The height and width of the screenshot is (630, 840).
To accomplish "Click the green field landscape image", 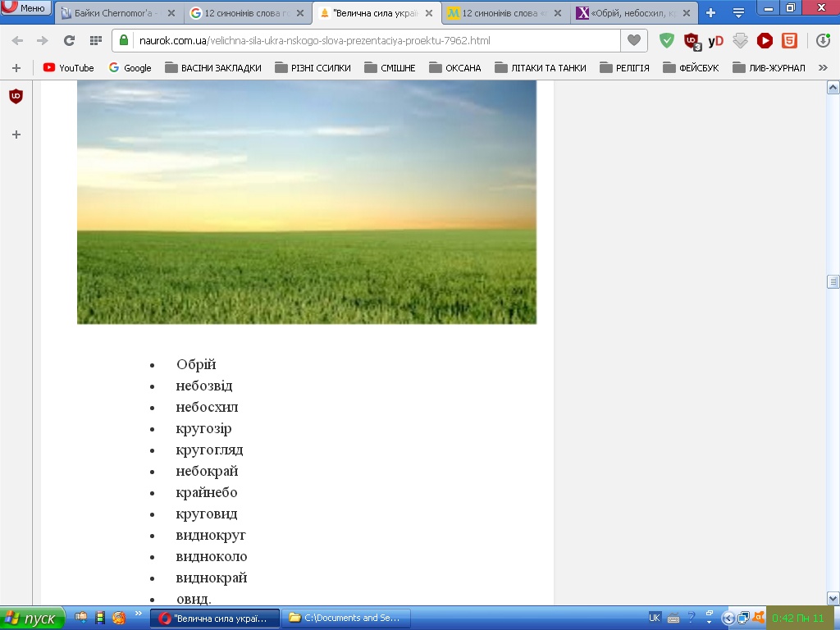I will (x=307, y=203).
